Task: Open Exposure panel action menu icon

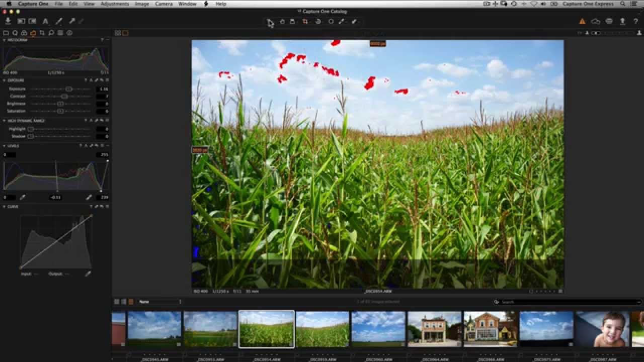Action: pyautogui.click(x=107, y=80)
